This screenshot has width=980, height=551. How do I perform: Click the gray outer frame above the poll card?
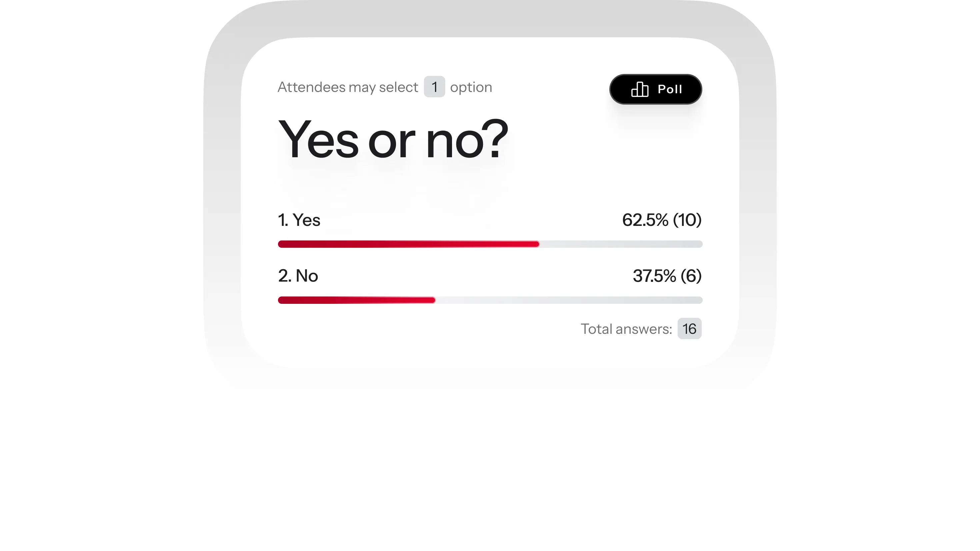[490, 19]
